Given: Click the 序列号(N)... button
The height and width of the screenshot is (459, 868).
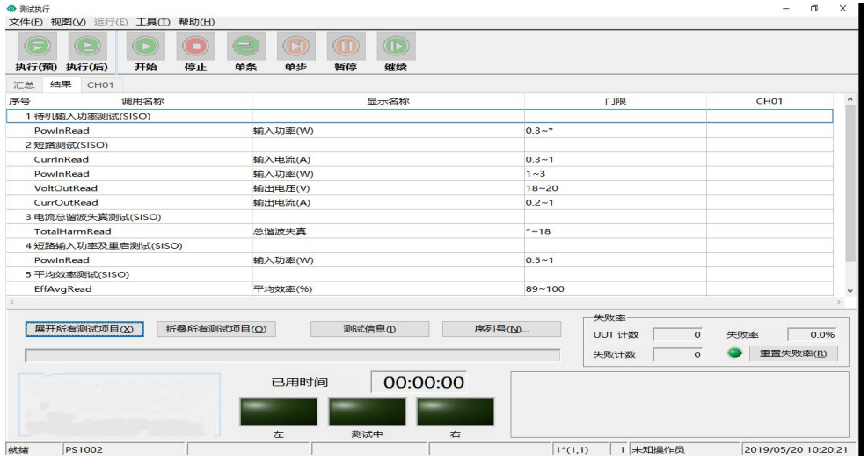Looking at the screenshot, I should pyautogui.click(x=502, y=329).
